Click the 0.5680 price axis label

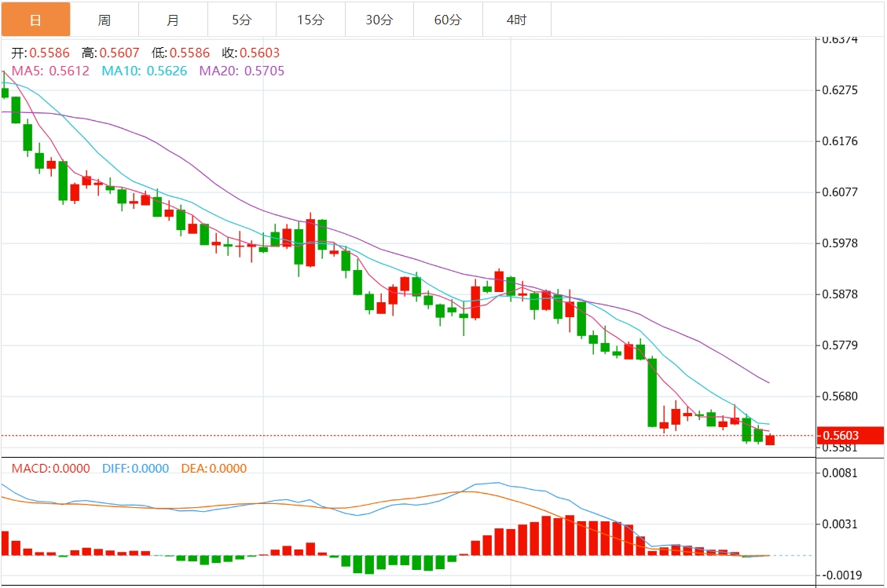[840, 396]
